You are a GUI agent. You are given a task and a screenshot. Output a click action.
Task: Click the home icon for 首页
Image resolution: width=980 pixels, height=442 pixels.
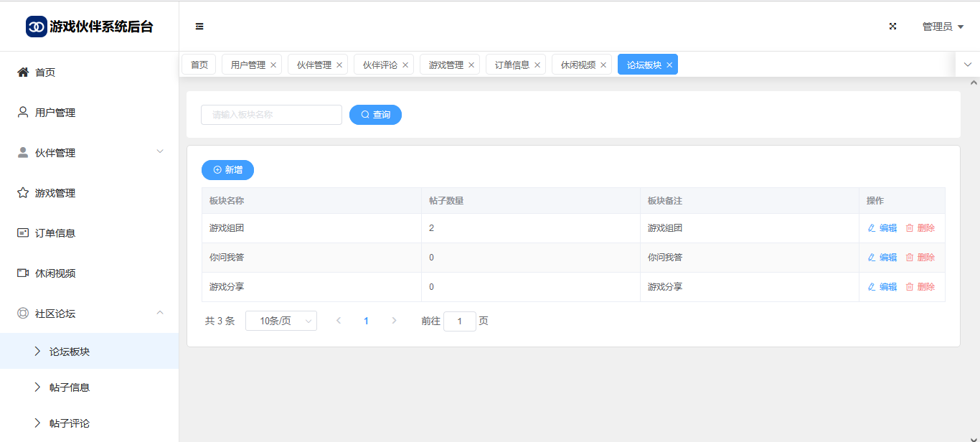tap(23, 72)
